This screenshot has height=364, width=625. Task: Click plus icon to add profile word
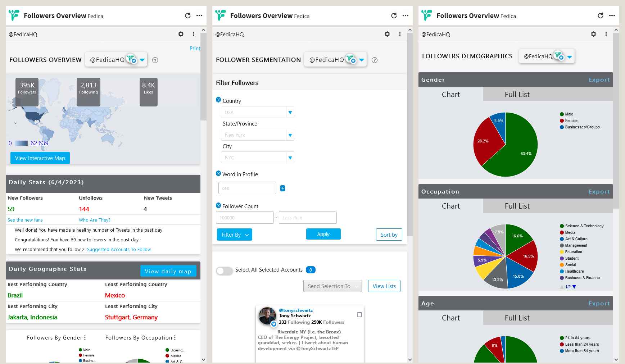(x=282, y=188)
